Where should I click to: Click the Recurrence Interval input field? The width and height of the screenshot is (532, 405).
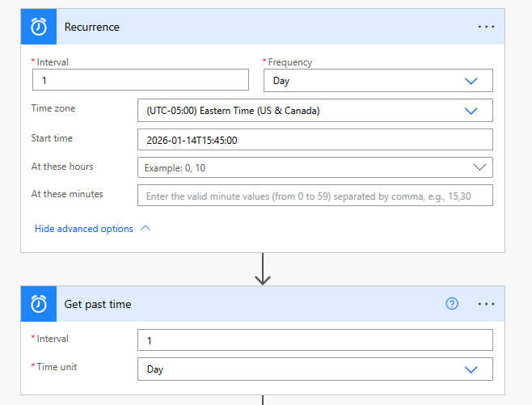tap(141, 80)
